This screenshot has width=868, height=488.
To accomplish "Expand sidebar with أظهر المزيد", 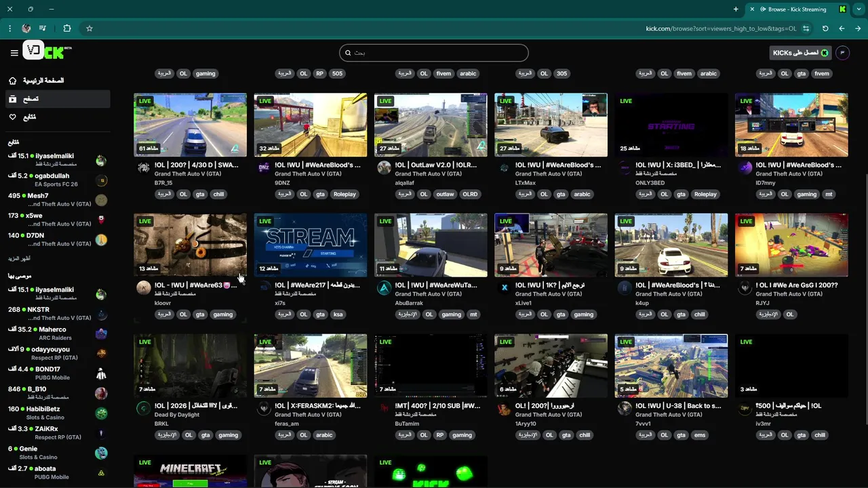I will coord(19,259).
